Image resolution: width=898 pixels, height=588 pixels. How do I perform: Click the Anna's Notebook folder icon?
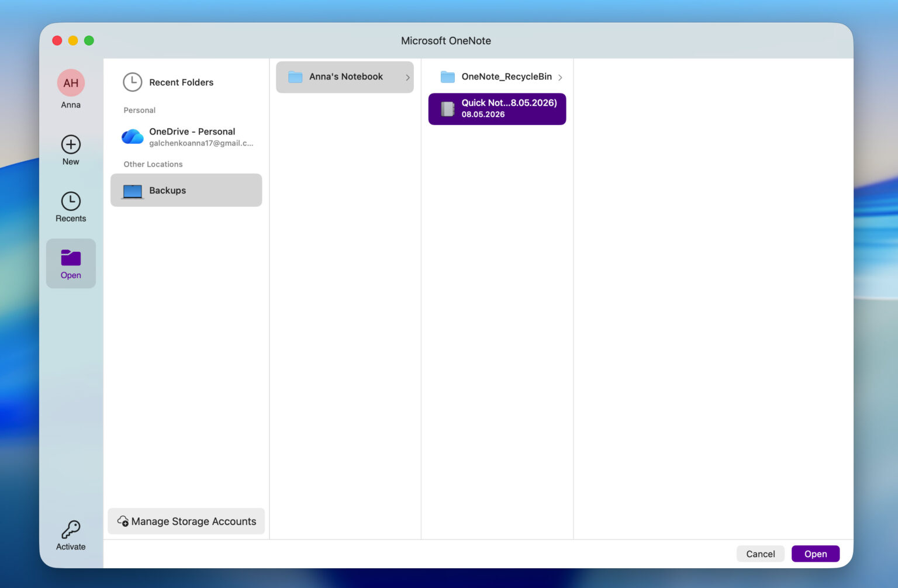[x=295, y=77]
